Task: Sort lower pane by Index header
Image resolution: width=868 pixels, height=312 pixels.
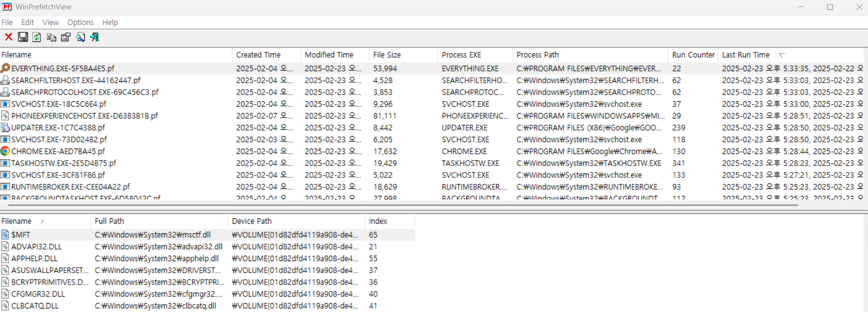Action: coord(389,221)
